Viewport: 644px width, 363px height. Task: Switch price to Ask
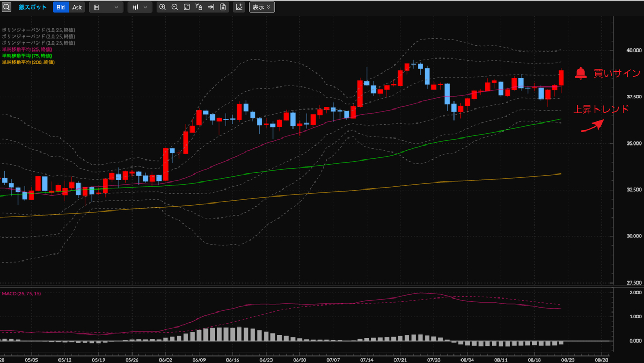coord(77,8)
